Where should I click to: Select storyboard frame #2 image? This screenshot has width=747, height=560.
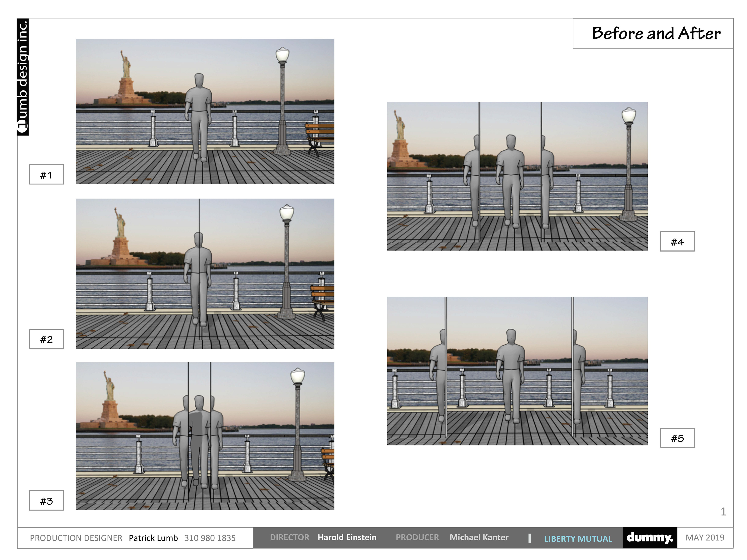click(x=205, y=273)
